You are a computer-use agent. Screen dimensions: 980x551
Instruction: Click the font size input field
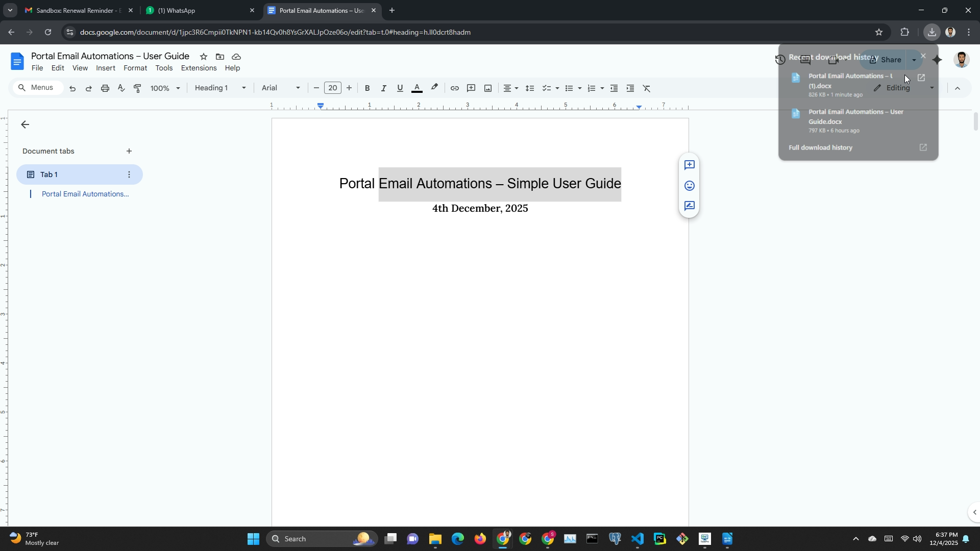[x=333, y=88]
